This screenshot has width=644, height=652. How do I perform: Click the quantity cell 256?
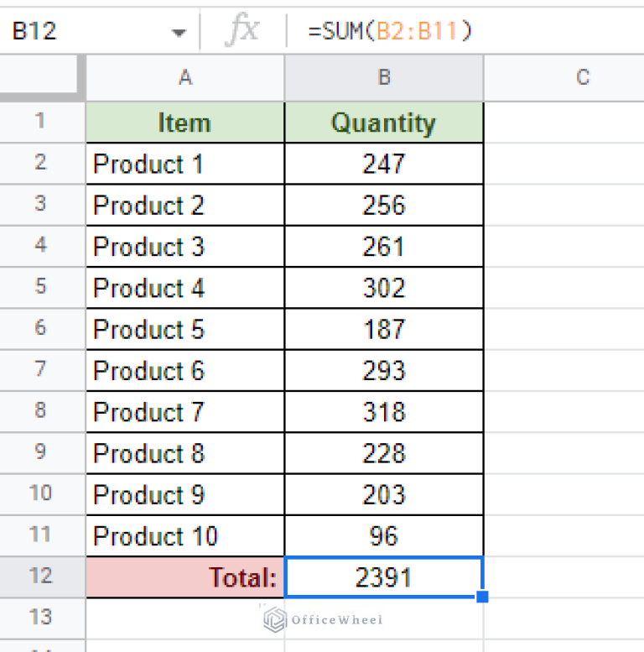coord(384,205)
